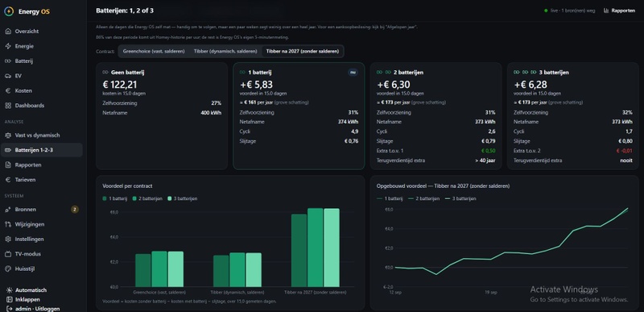Open Kosten via its euro icon
The width and height of the screenshot is (644, 312).
click(x=8, y=90)
